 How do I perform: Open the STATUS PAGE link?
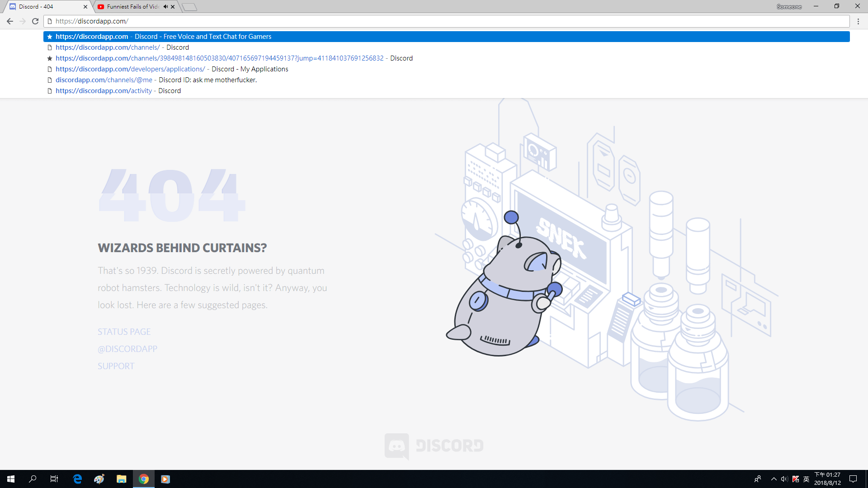click(x=124, y=331)
